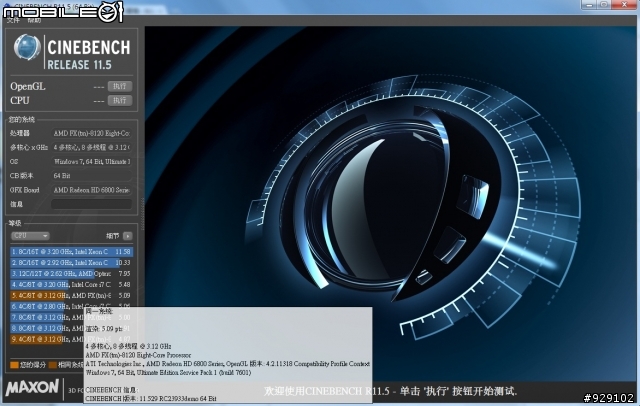
Task: Click the CPU score label above system info
Action: (20, 100)
